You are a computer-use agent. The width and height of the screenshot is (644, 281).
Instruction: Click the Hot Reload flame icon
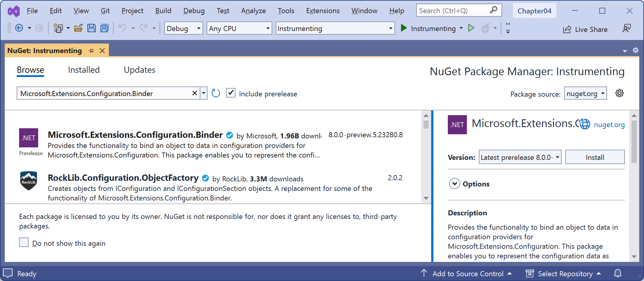point(485,28)
